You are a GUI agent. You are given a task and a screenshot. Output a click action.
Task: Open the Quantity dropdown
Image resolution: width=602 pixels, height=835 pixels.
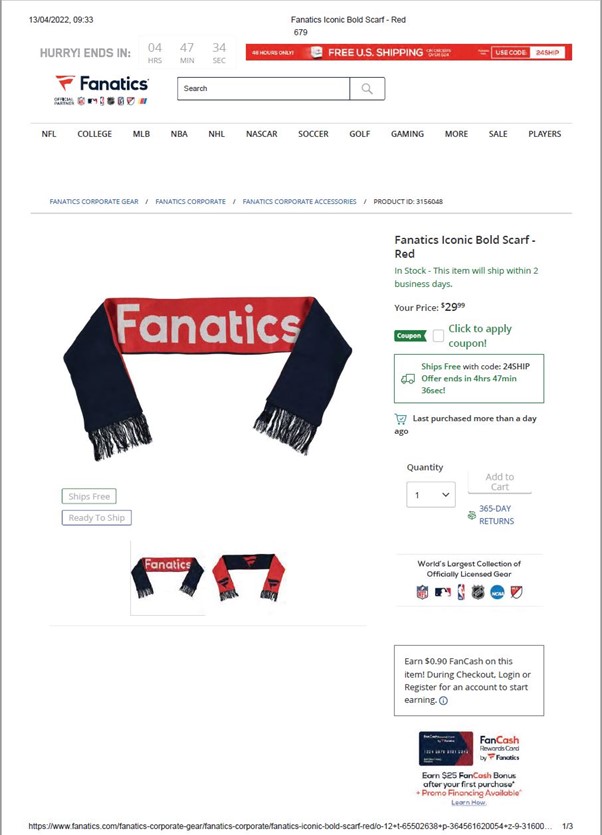pyautogui.click(x=431, y=495)
